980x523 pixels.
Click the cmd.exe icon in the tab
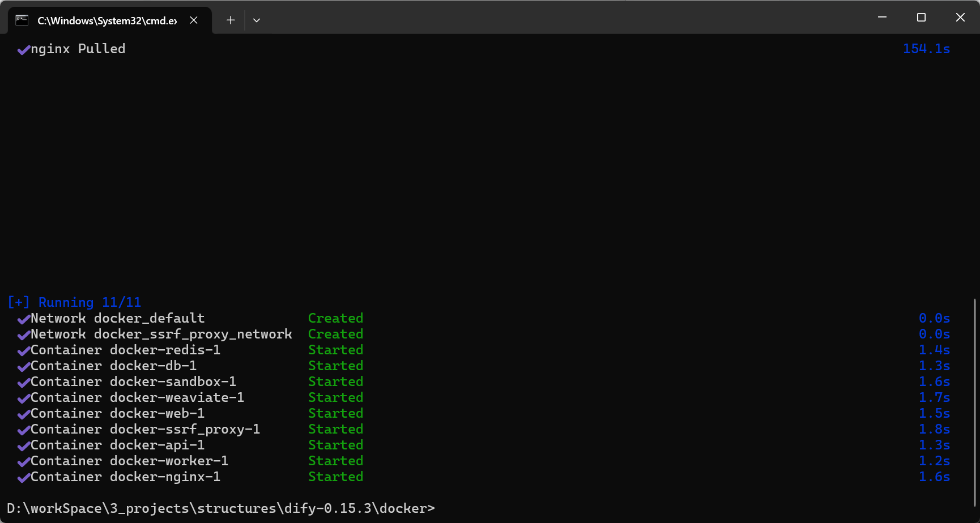point(22,20)
